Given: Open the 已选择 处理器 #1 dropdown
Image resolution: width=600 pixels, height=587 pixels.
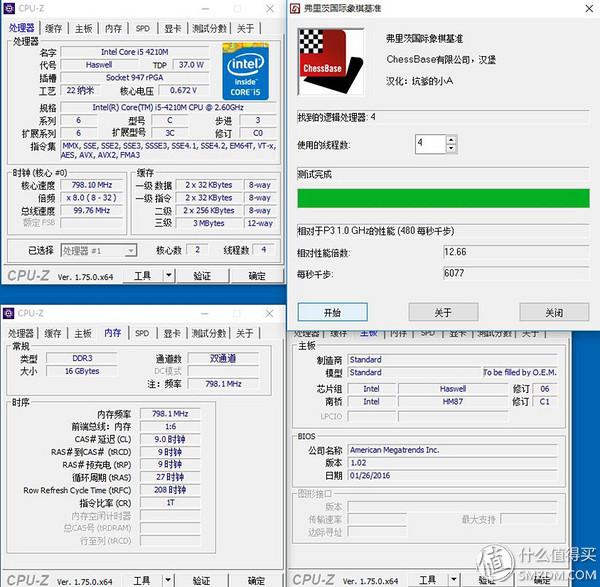Looking at the screenshot, I should pos(99,251).
